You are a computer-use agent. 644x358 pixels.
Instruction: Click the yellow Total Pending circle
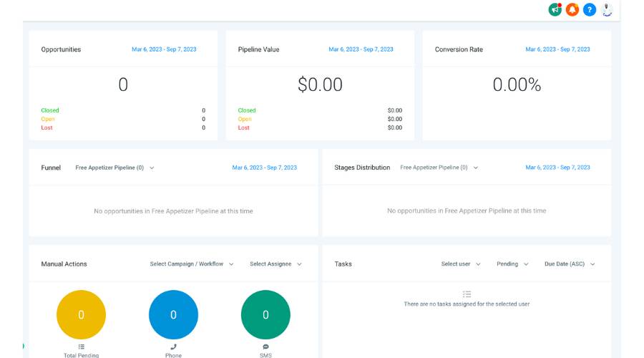coord(81,315)
